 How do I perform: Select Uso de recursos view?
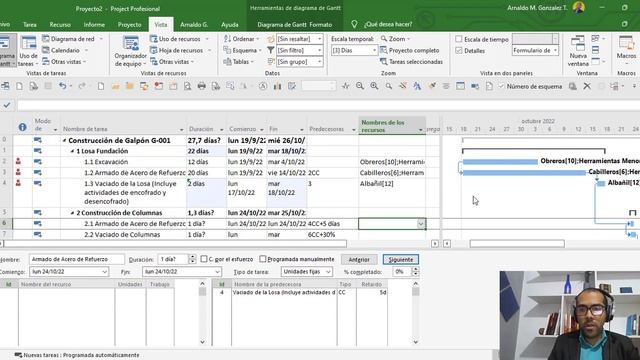tap(179, 39)
